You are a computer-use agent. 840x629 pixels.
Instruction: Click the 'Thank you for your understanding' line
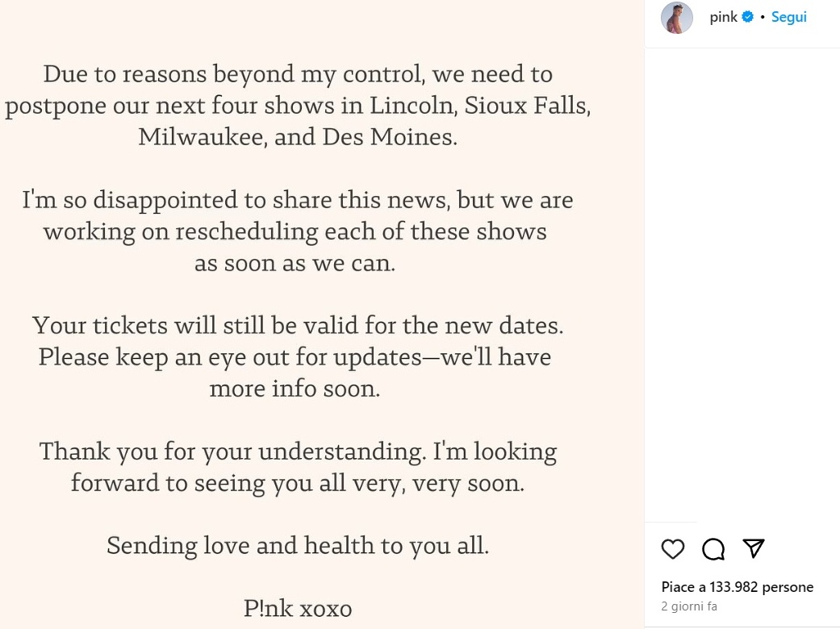pyautogui.click(x=298, y=452)
